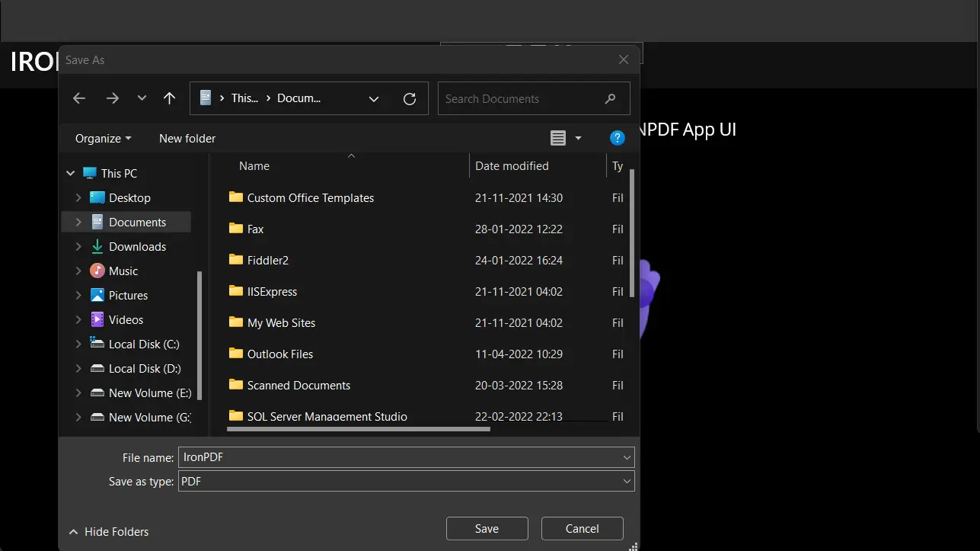This screenshot has width=980, height=551.
Task: Open the view options dropdown arrow
Action: coord(578,138)
